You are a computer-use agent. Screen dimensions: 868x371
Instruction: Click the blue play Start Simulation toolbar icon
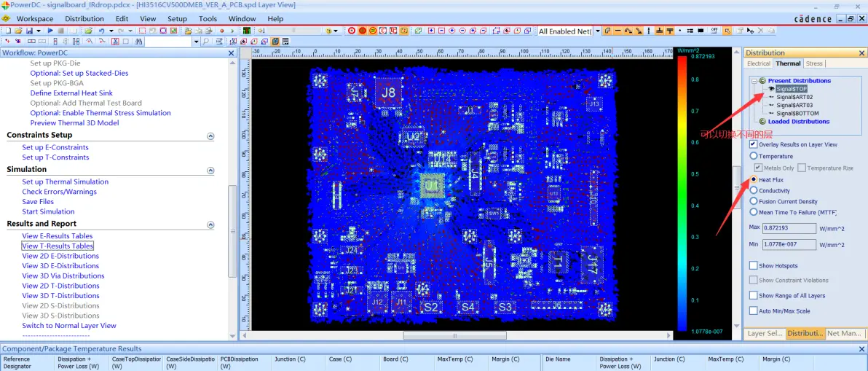(x=50, y=31)
